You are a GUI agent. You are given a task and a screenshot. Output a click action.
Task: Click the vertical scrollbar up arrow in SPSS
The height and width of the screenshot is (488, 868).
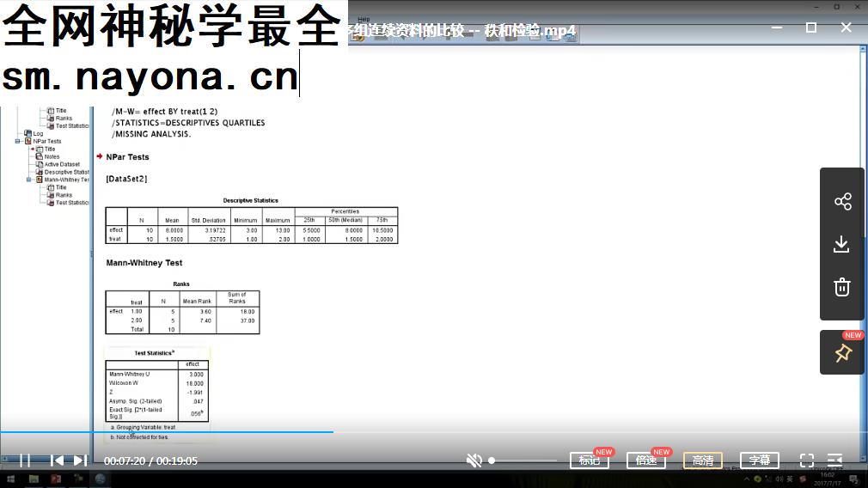coord(864,50)
